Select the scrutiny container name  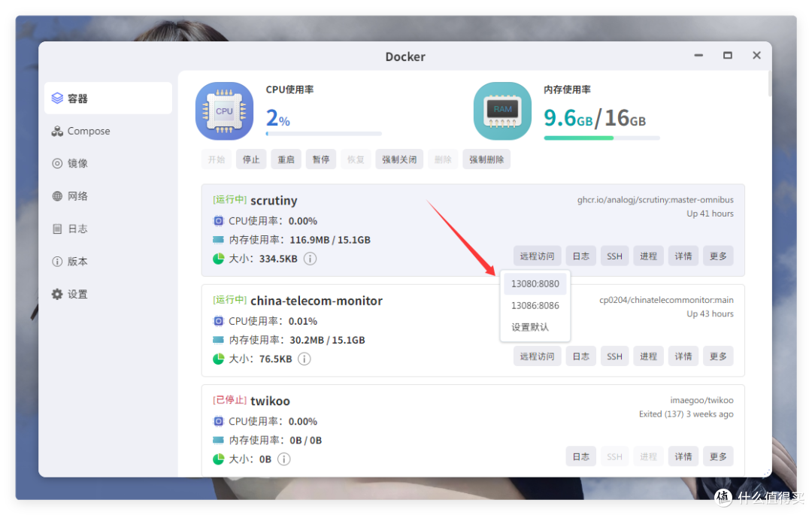point(274,200)
